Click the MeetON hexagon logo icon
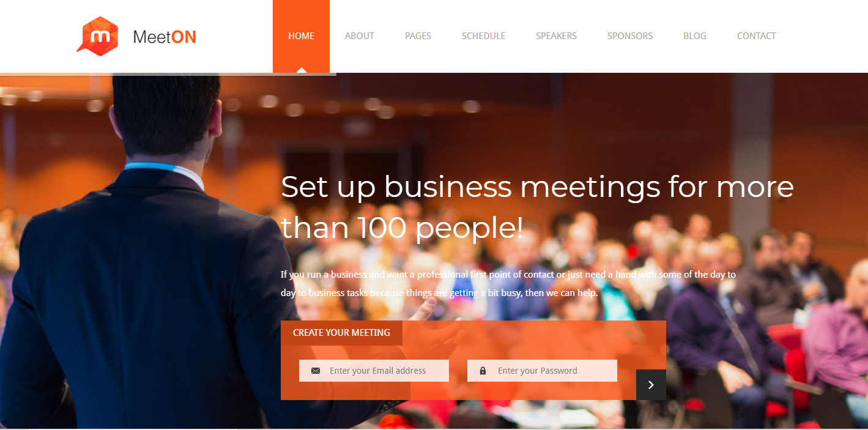 point(97,36)
